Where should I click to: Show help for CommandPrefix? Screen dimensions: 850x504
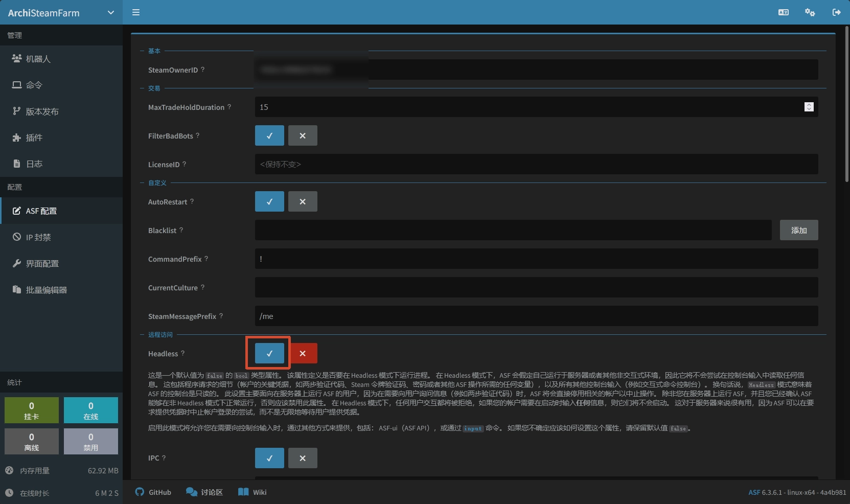point(206,259)
